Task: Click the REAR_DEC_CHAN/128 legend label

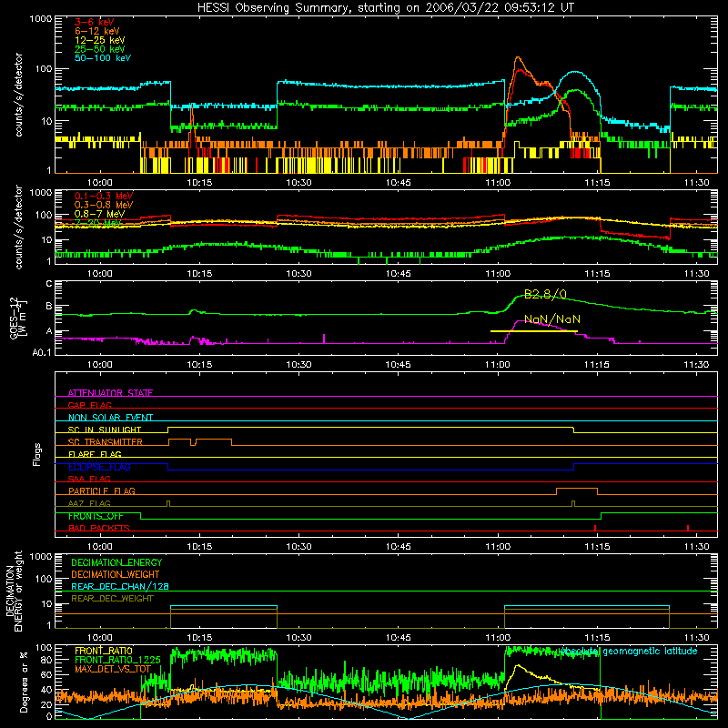Action: click(x=120, y=586)
